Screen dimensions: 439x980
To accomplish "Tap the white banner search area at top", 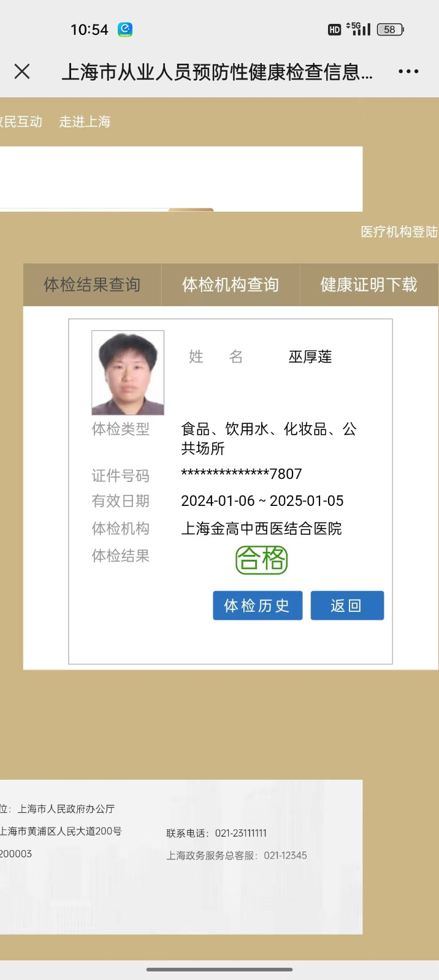I will click(181, 179).
